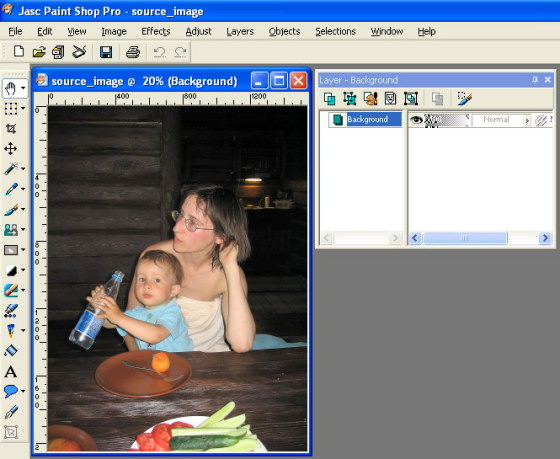Viewport: 560px width, 459px height.
Task: Expand the Selection tool flyout arrow
Action: (x=23, y=108)
